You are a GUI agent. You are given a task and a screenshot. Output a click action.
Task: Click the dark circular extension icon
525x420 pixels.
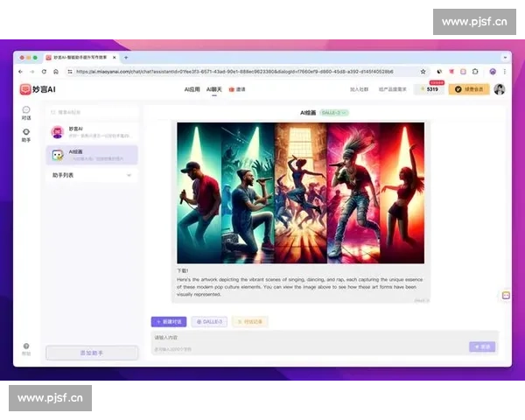coord(439,72)
